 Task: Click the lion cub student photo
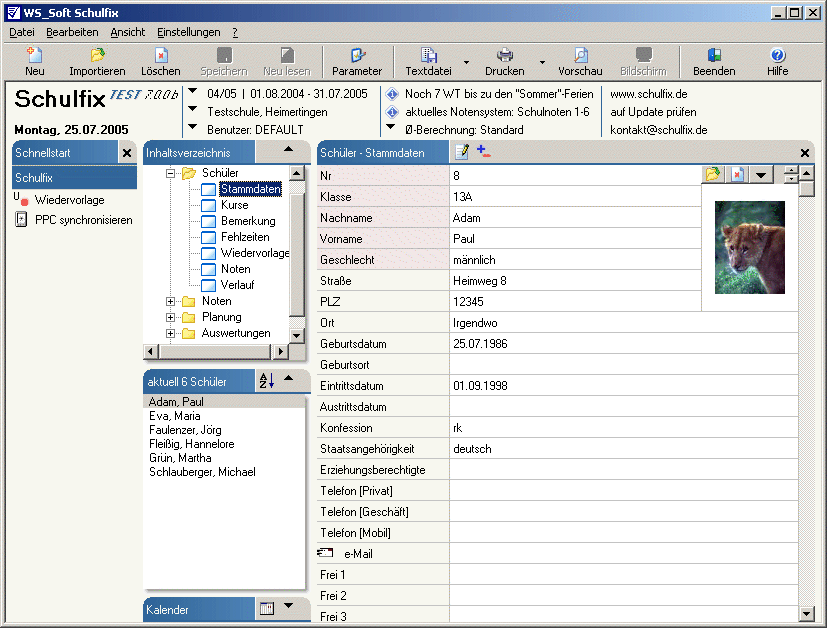pos(749,247)
